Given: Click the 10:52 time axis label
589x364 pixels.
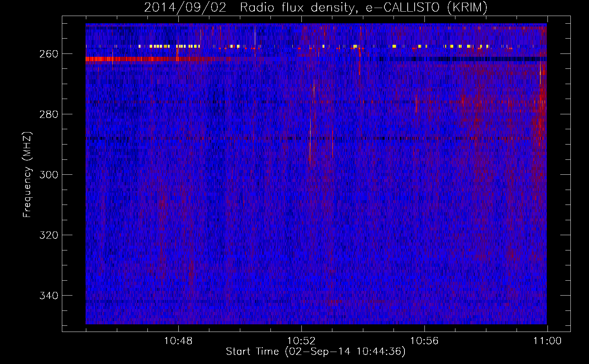Looking at the screenshot, I should [301, 341].
